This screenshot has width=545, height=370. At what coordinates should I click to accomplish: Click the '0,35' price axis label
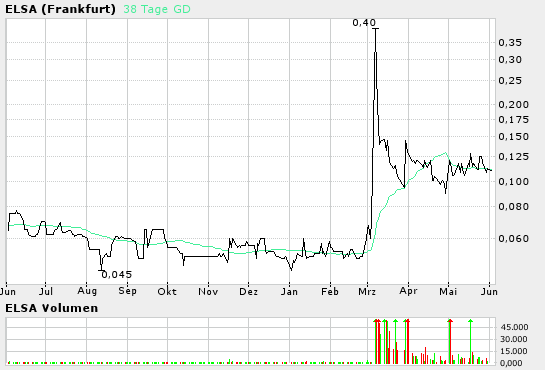click(x=510, y=43)
